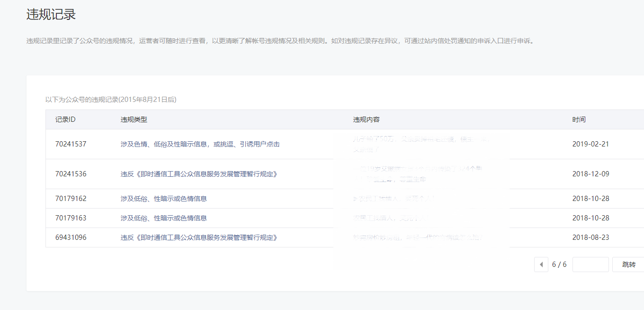
Task: Open the violation type text for record 70241536
Action: coord(198,174)
